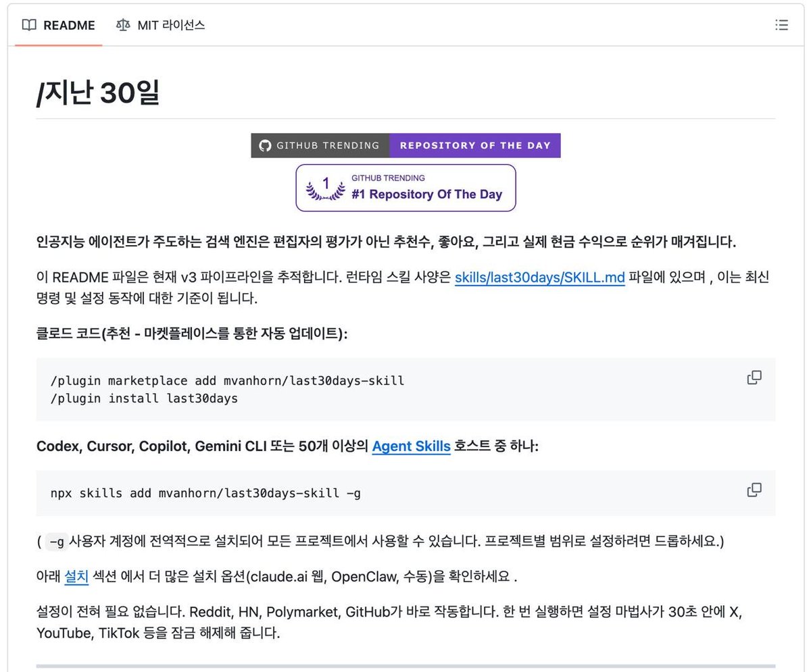Image resolution: width=811 pixels, height=672 pixels.
Task: Click the 'npx skills add mvanhorn/last30days-skill -g' text
Action: 205,493
